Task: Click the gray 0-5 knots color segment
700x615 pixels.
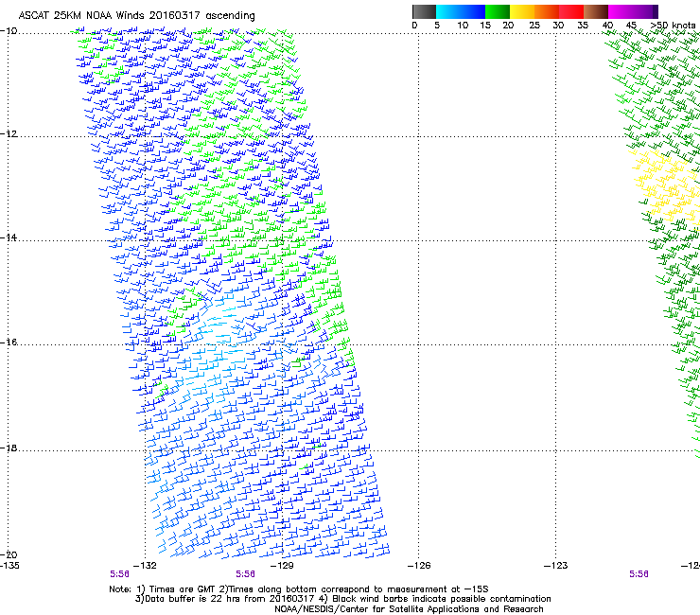Action: (x=424, y=11)
